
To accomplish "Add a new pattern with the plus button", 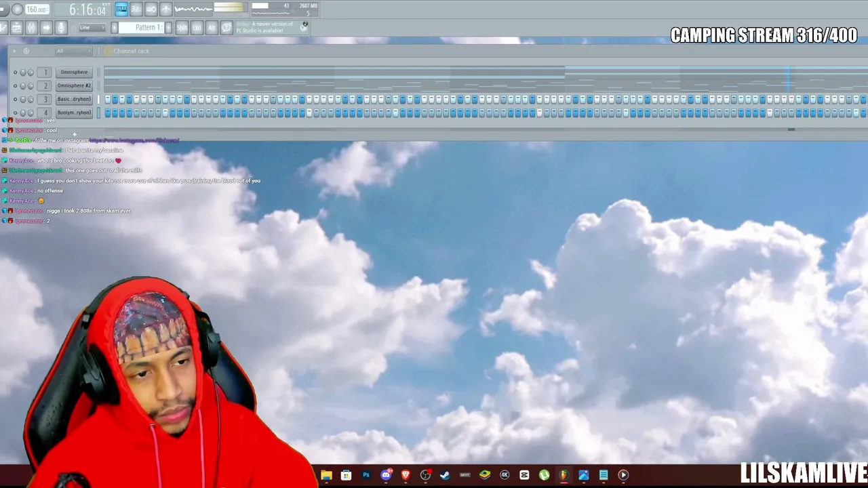I will (x=169, y=28).
